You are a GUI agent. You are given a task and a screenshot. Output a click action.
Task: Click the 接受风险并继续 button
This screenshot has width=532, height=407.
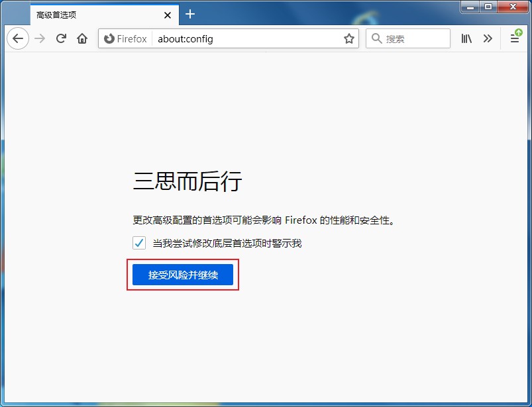coord(182,275)
